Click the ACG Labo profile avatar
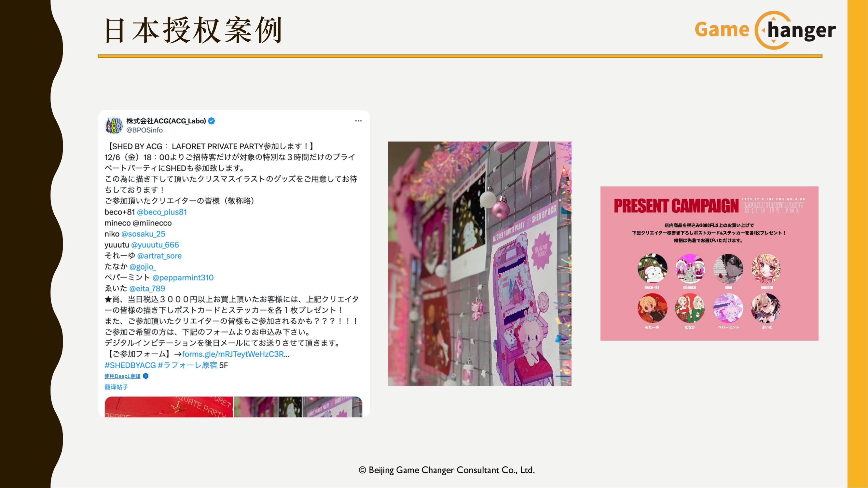 point(114,125)
